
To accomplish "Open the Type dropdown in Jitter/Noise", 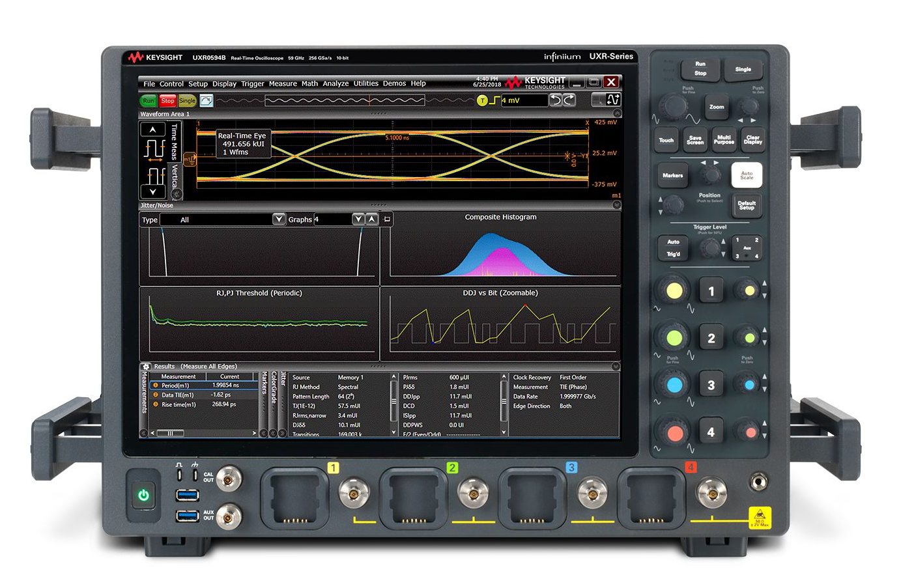I will click(279, 219).
